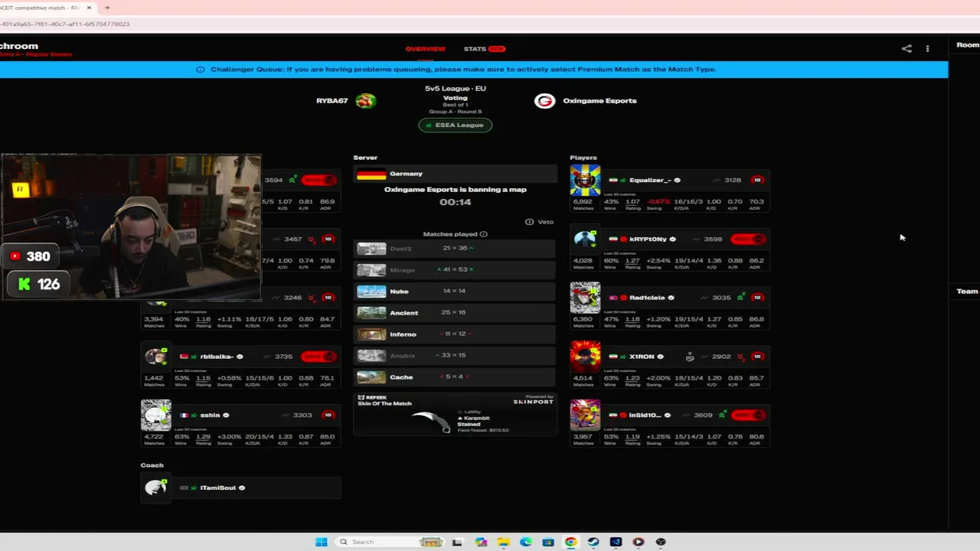Image resolution: width=980 pixels, height=551 pixels.
Task: Open InSid10 player profile name
Action: pyautogui.click(x=645, y=416)
